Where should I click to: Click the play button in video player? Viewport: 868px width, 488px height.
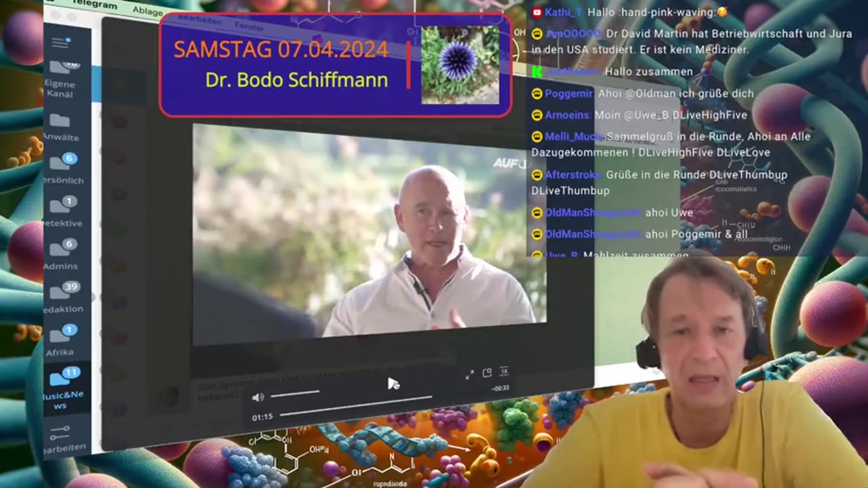point(393,384)
